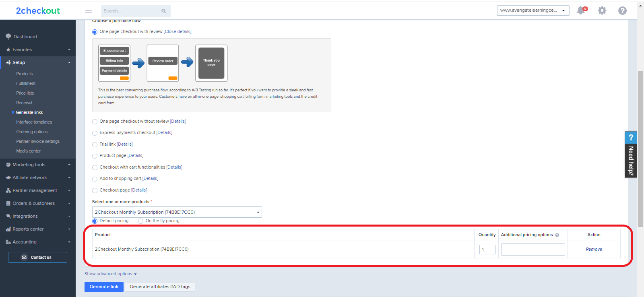Viewport: 644px width, 297px height.
Task: Click the Affiliate network handshake icon
Action: (8, 177)
